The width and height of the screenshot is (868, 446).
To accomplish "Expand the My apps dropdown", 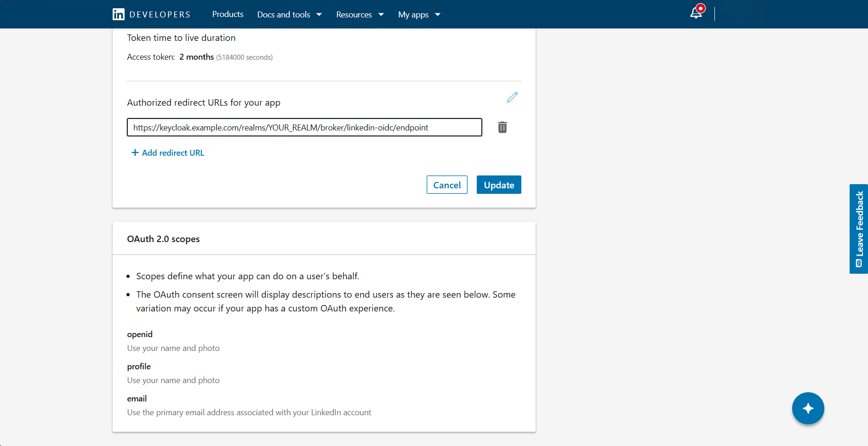I will [419, 15].
